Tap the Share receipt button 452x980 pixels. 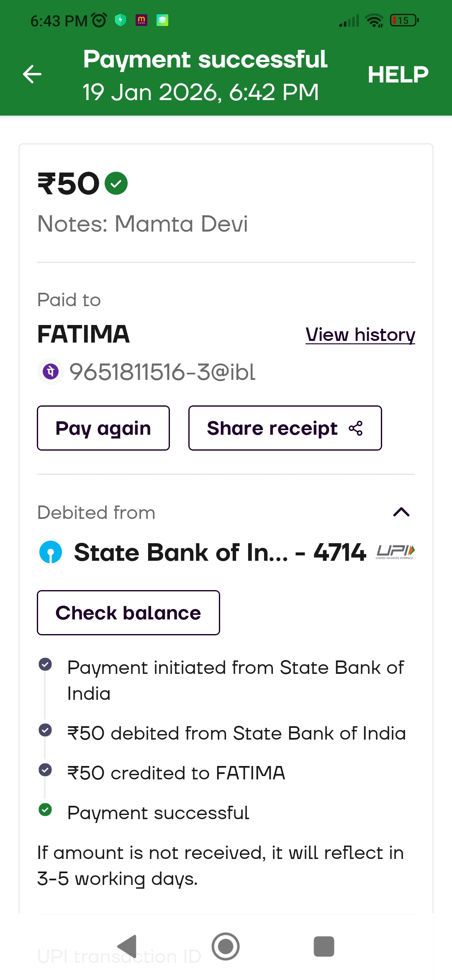(285, 428)
